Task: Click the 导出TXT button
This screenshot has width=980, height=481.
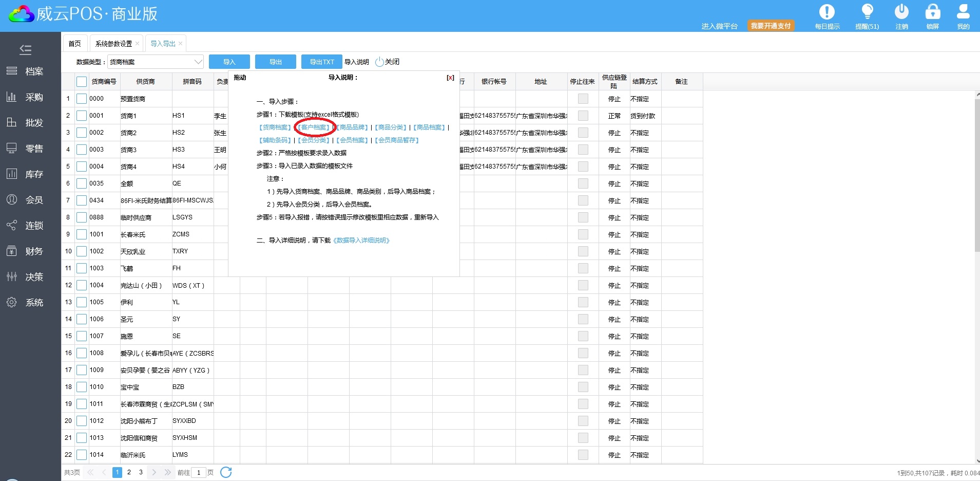Action: (321, 62)
